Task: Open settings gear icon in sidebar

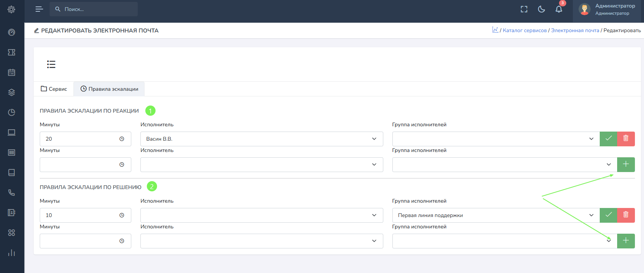Action: [11, 9]
